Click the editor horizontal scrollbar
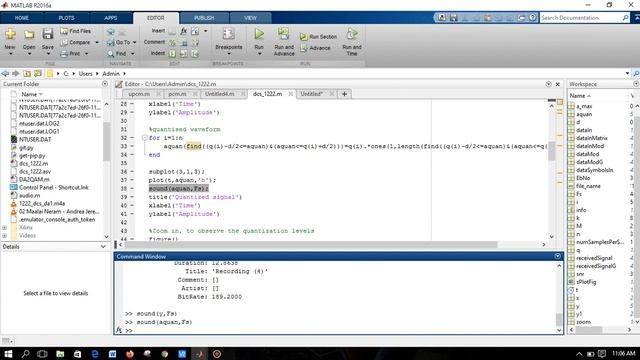Screen dimensions: 640x360 [x=310, y=244]
